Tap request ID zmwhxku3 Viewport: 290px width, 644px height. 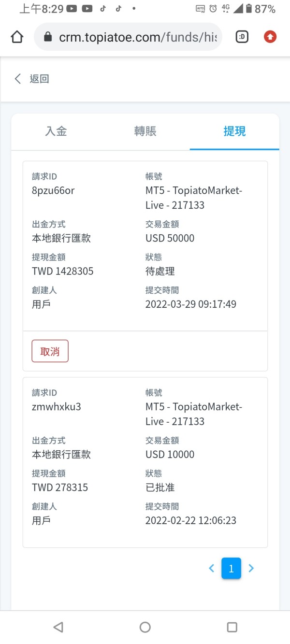(57, 407)
